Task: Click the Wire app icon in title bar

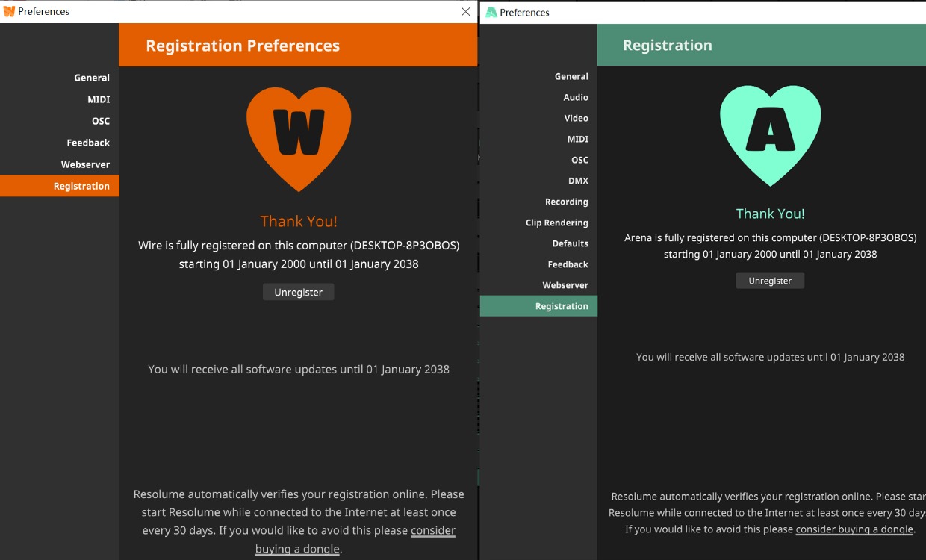Action: (x=9, y=11)
